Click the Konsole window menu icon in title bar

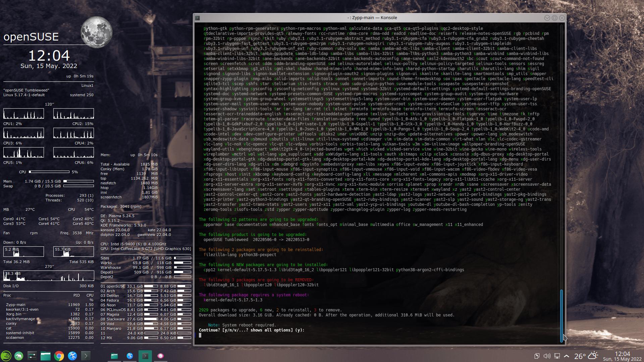click(x=198, y=18)
